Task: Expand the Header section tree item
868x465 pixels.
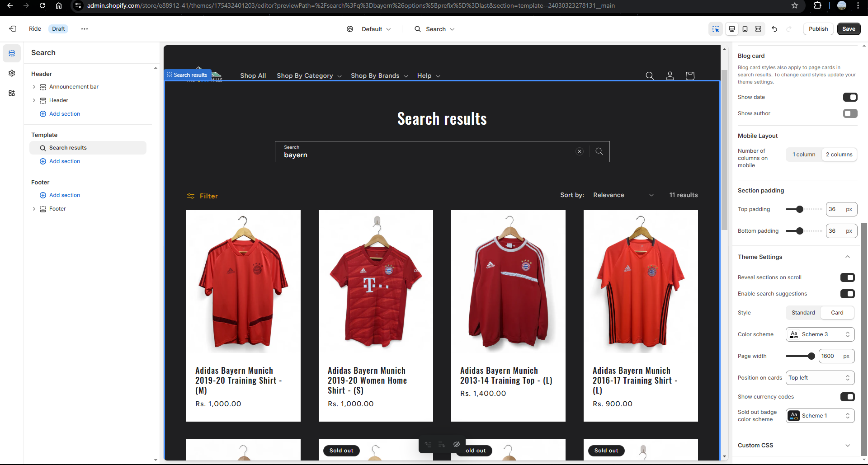Action: point(34,100)
